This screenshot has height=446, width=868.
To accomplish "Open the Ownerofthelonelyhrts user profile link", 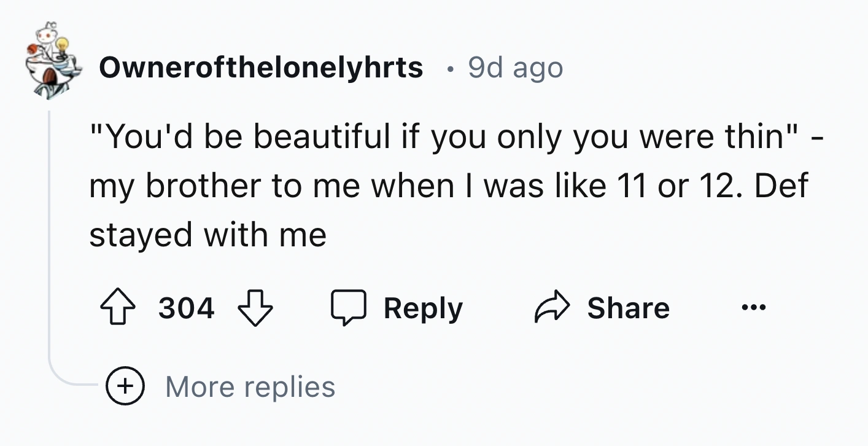I will tap(261, 68).
